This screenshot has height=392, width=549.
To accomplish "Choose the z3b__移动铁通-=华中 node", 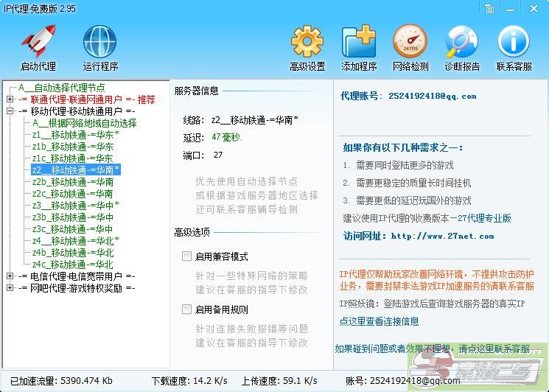I will pos(72,217).
